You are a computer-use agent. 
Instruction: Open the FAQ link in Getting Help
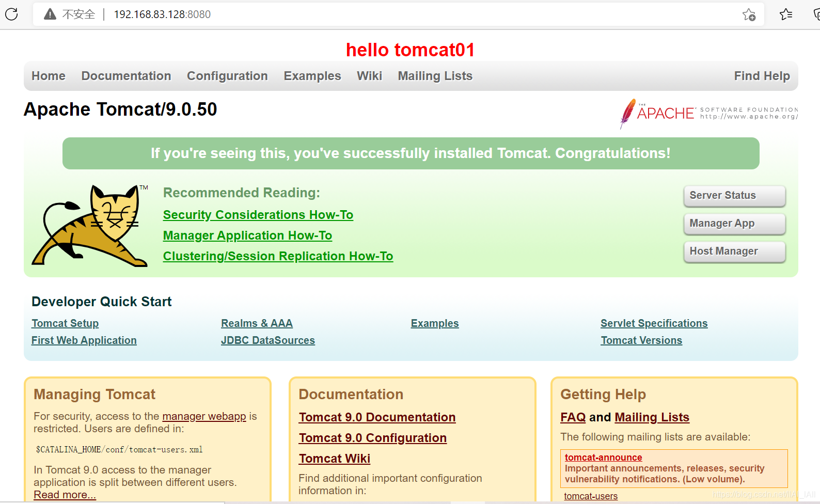pos(573,417)
